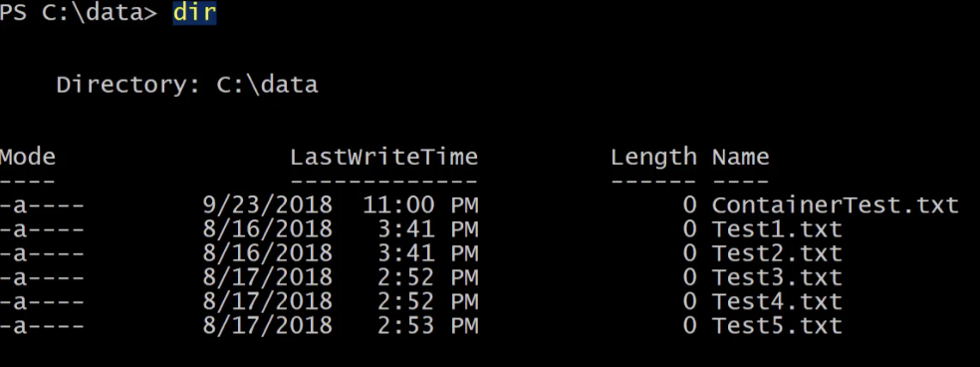
Task: Click the Name column header
Action: [741, 157]
